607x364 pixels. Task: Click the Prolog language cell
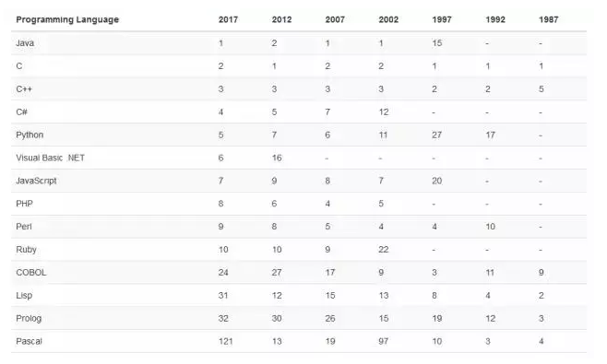(29, 318)
